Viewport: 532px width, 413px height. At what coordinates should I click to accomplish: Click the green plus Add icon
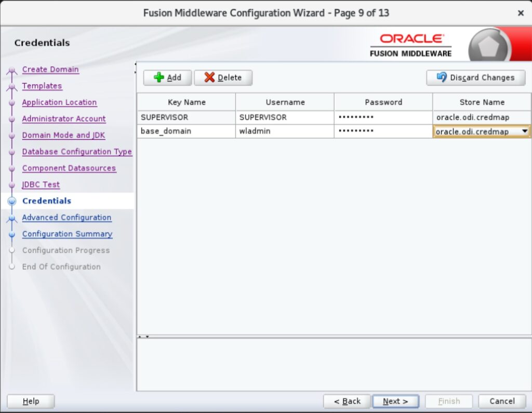point(159,77)
